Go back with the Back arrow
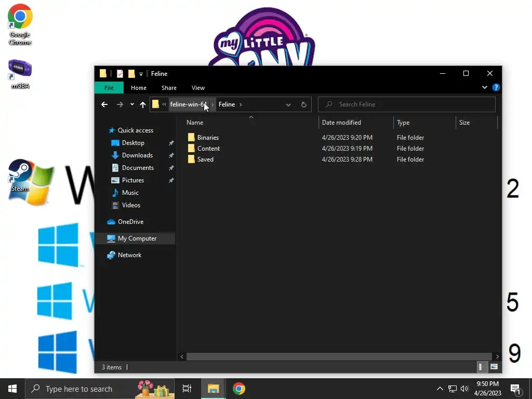 click(x=104, y=104)
